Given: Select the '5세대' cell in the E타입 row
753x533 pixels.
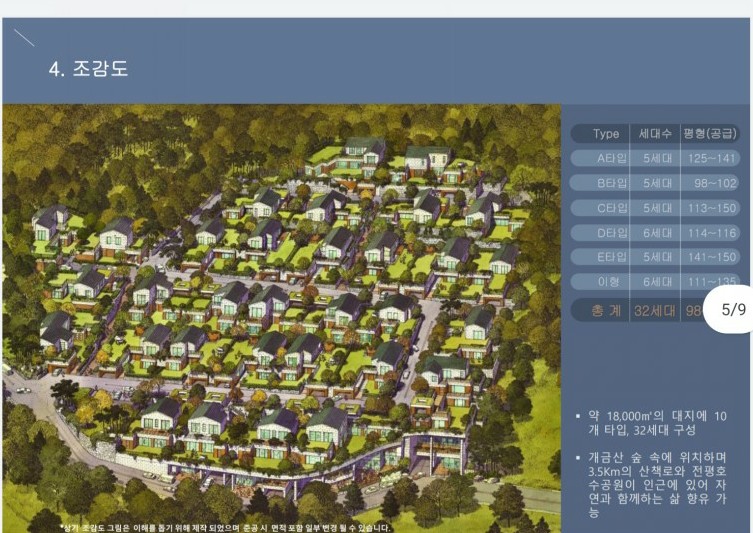Looking at the screenshot, I should tap(657, 257).
